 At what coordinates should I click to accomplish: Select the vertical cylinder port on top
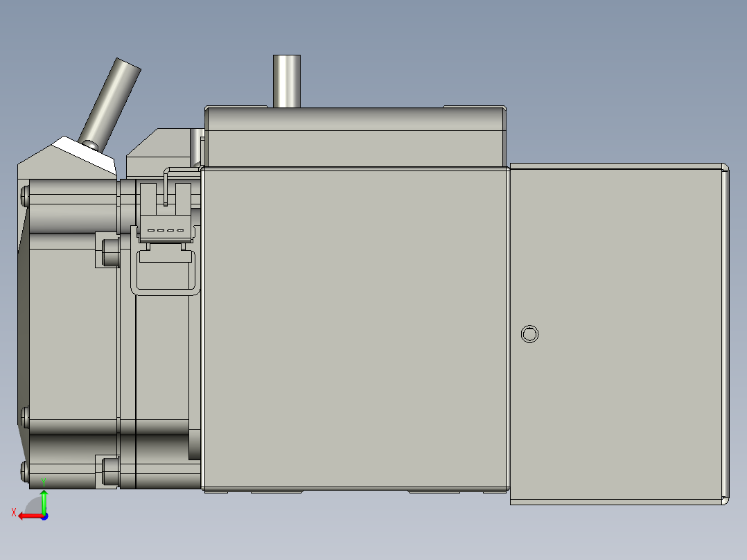click(288, 80)
